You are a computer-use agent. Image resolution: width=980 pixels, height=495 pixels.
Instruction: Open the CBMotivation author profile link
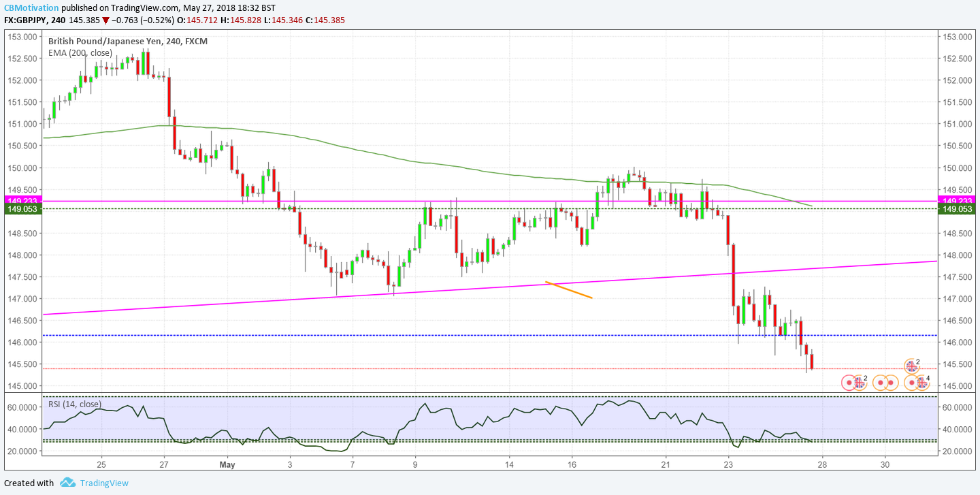click(30, 7)
